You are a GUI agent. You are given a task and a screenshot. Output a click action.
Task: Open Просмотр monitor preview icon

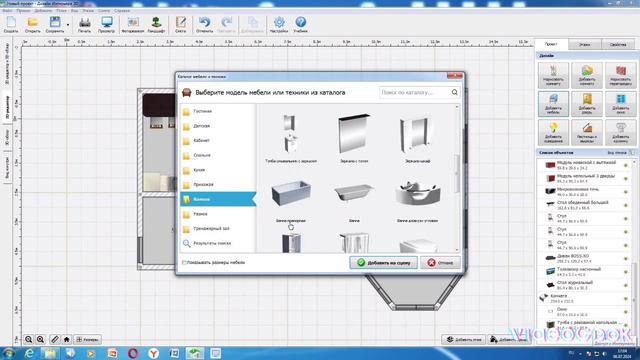point(107,24)
